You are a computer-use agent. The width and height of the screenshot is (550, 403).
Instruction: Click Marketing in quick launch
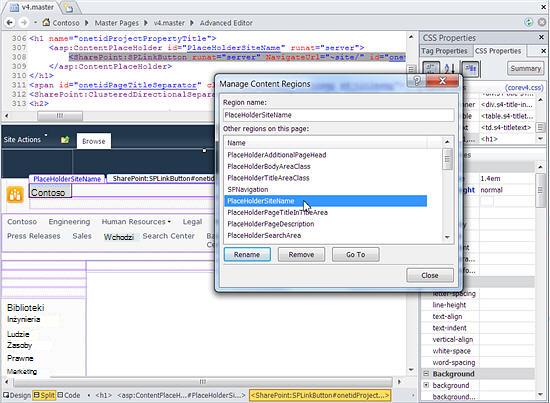(x=22, y=371)
